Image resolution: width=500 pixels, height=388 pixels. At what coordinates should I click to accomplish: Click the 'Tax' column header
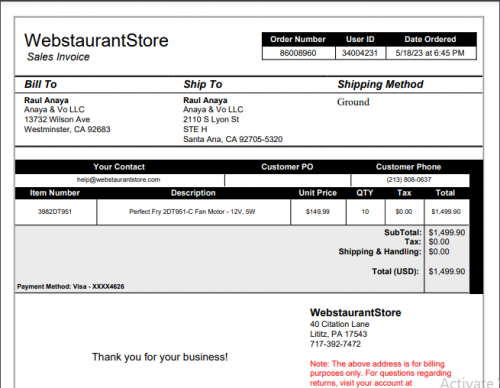click(404, 193)
